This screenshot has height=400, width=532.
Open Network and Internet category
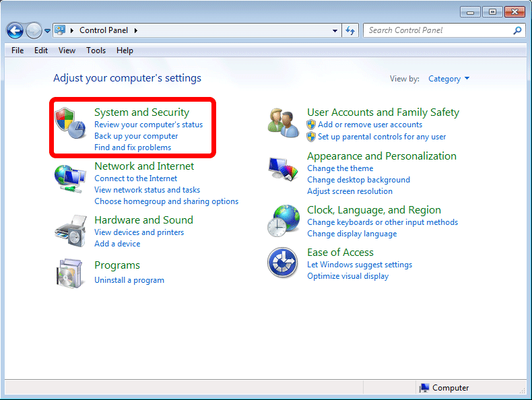144,166
